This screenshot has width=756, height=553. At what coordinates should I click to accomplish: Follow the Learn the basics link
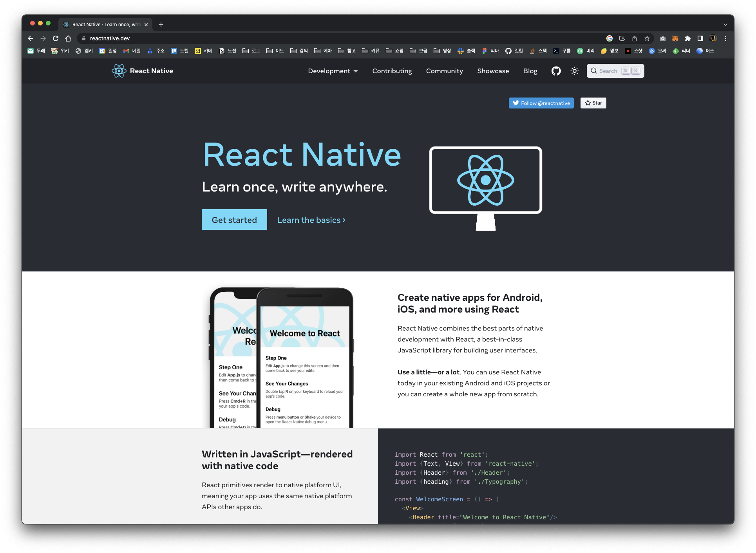[311, 220]
